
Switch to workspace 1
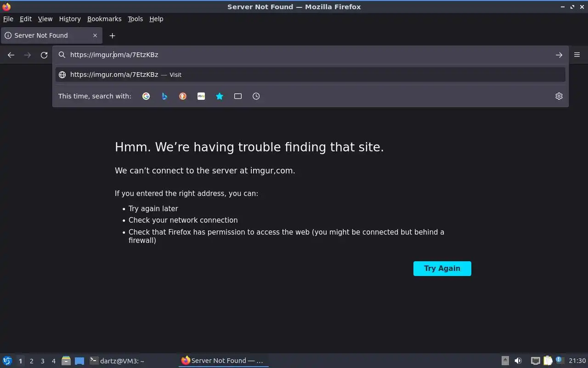(x=20, y=361)
